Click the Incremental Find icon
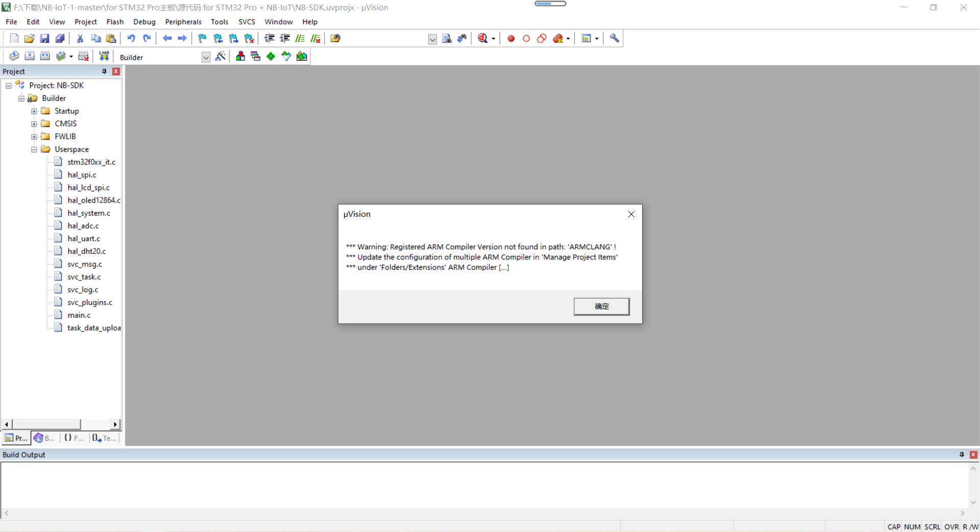This screenshot has width=980, height=532. pyautogui.click(x=462, y=38)
